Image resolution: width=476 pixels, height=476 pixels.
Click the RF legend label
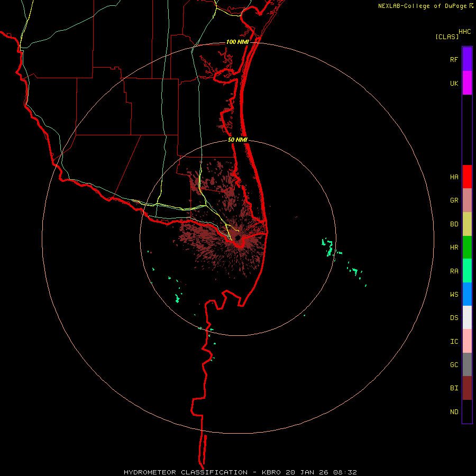click(x=454, y=60)
